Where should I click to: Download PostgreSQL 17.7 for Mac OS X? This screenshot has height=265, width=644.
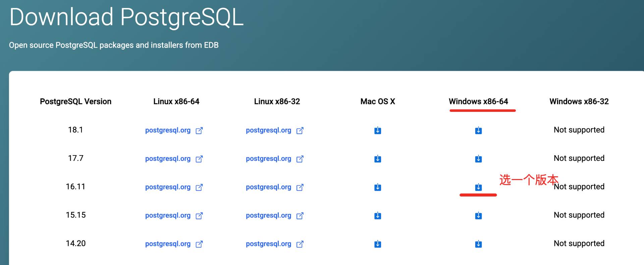pyautogui.click(x=378, y=159)
